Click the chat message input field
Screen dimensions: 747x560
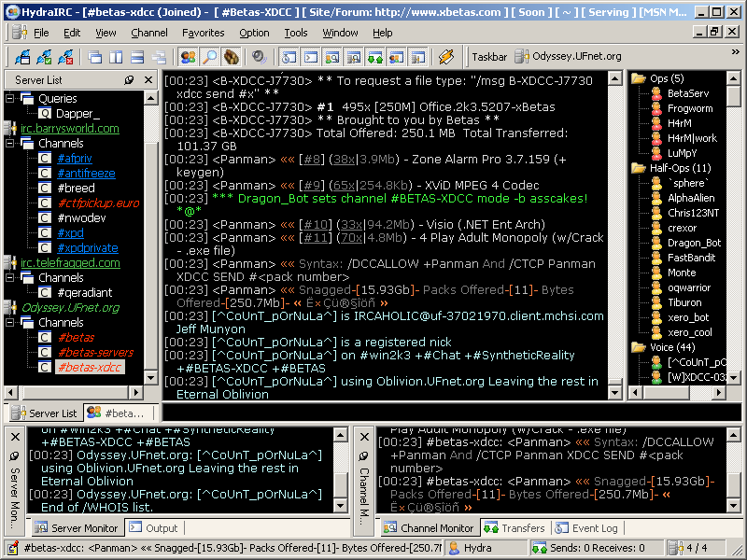(x=448, y=412)
